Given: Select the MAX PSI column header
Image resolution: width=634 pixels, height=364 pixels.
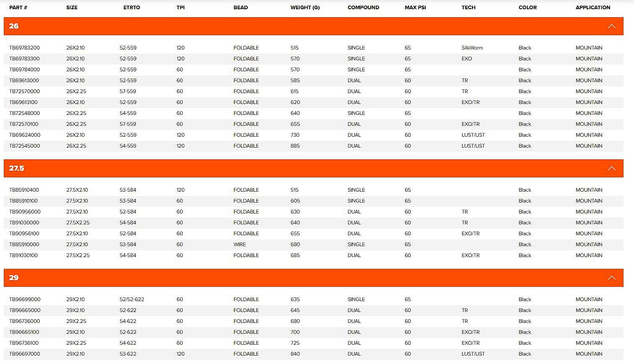Looking at the screenshot, I should (x=415, y=8).
